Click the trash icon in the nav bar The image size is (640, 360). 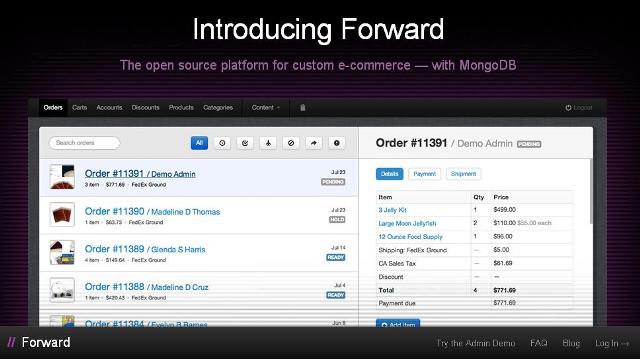tap(303, 108)
